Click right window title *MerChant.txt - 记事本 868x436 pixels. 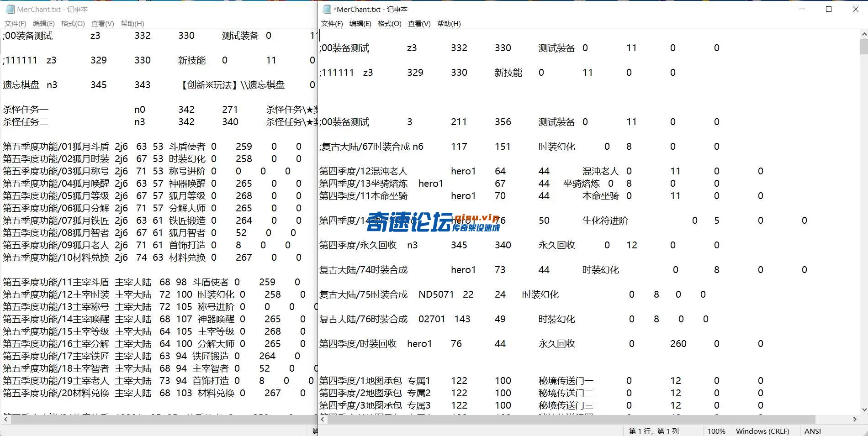pos(370,9)
